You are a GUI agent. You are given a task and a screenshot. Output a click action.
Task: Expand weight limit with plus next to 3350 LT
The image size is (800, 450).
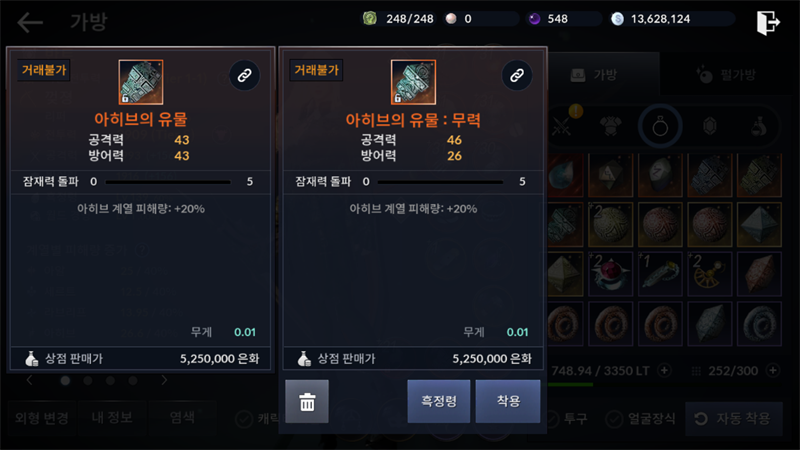664,370
